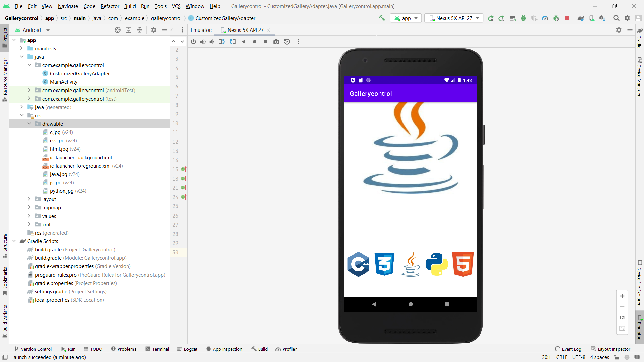The width and height of the screenshot is (644, 362).
Task: Open the Layout Inspector
Action: click(x=610, y=349)
